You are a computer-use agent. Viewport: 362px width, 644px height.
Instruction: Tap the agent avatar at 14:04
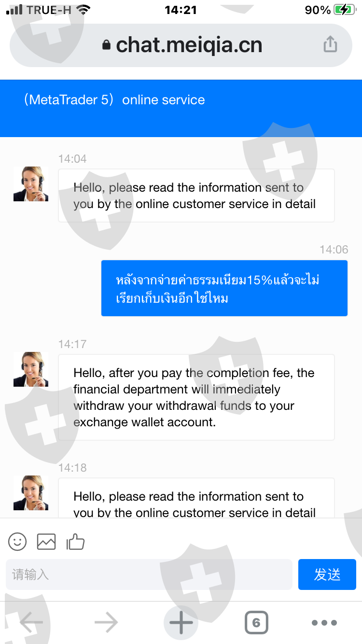click(x=31, y=184)
